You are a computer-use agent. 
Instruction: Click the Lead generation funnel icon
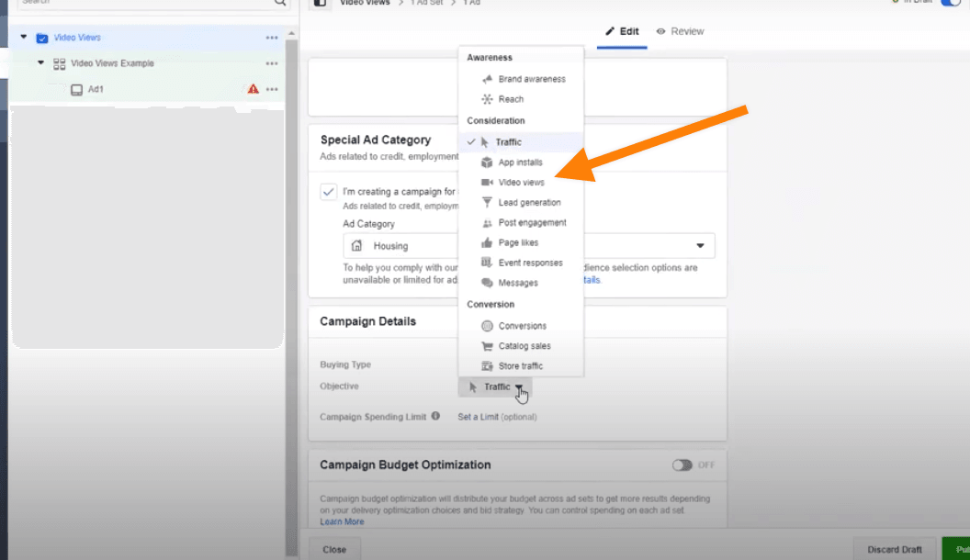pos(488,202)
